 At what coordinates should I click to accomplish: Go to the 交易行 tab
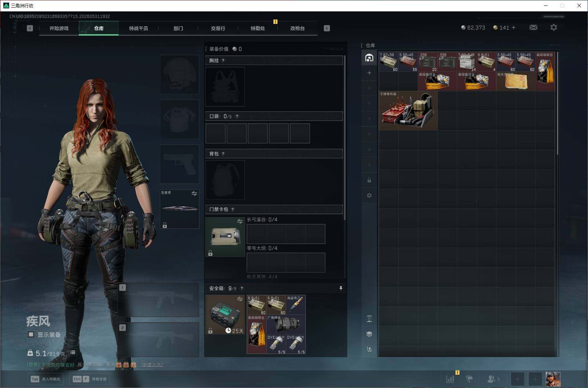pyautogui.click(x=218, y=28)
